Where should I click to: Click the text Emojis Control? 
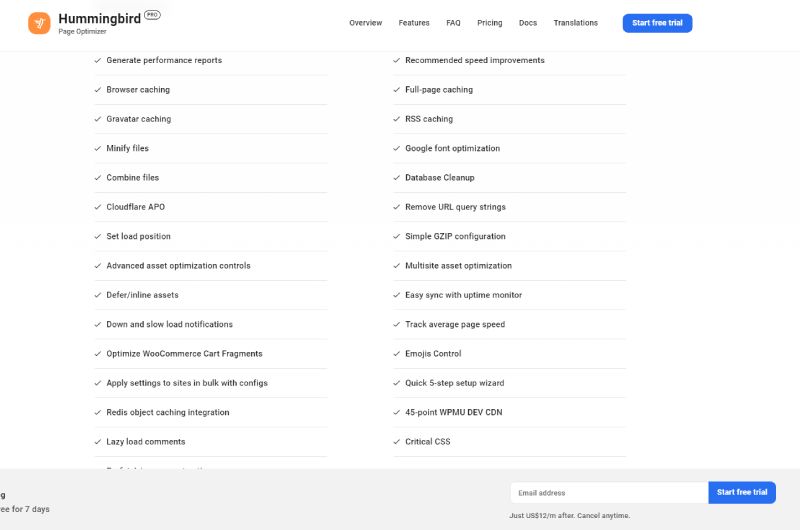(x=433, y=354)
